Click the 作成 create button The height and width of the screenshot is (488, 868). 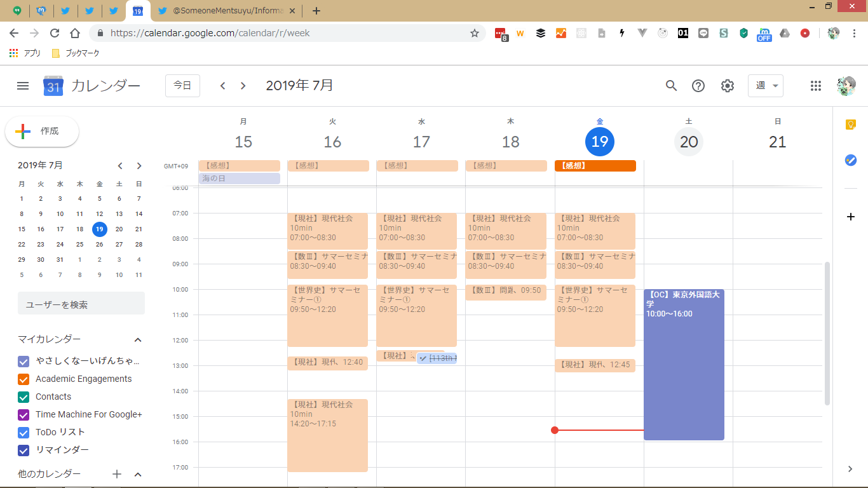pyautogui.click(x=42, y=132)
